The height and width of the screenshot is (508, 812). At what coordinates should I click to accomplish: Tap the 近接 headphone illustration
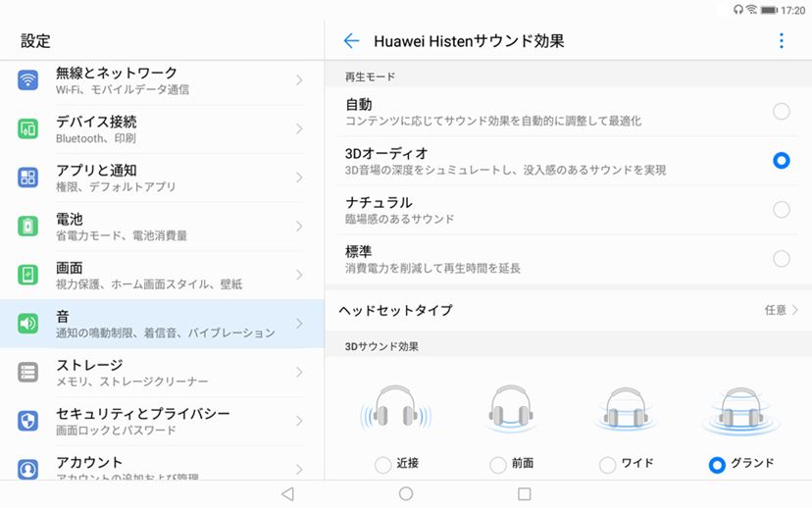pos(395,409)
